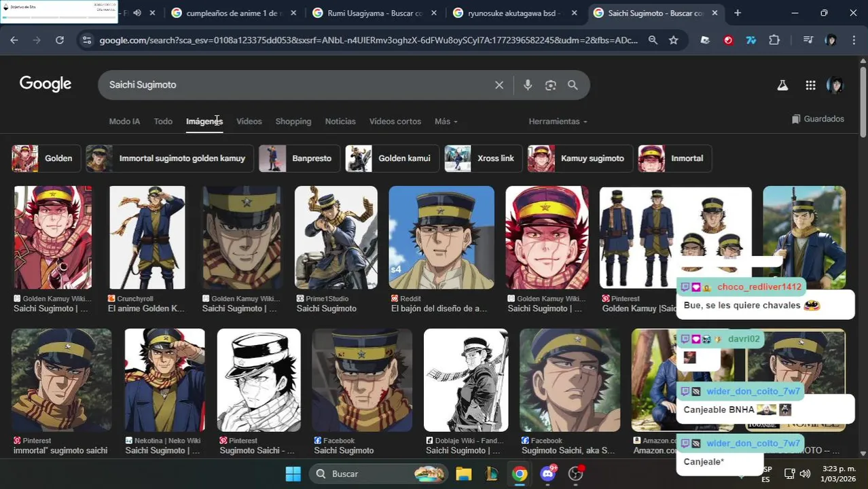Start voice search with the microphone icon
This screenshot has width=868, height=489.
point(528,85)
